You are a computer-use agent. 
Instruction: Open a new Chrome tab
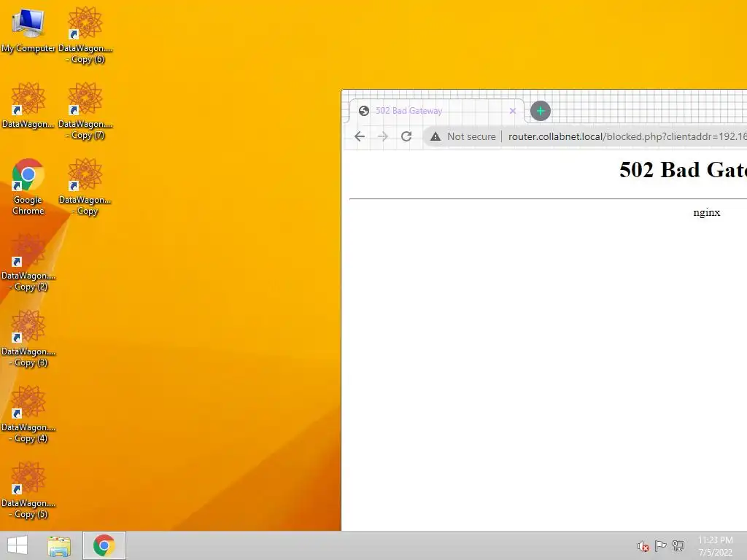tap(541, 111)
